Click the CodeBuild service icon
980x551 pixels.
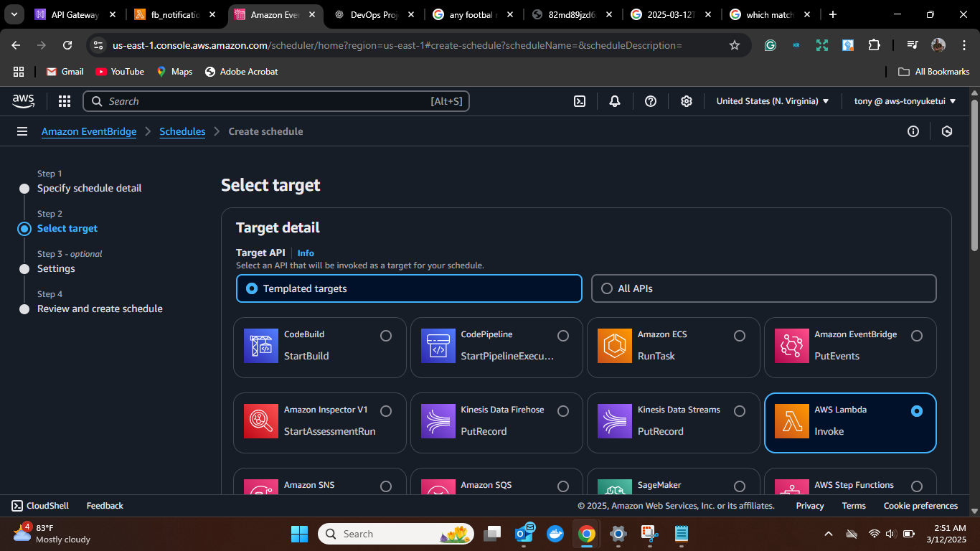point(261,346)
